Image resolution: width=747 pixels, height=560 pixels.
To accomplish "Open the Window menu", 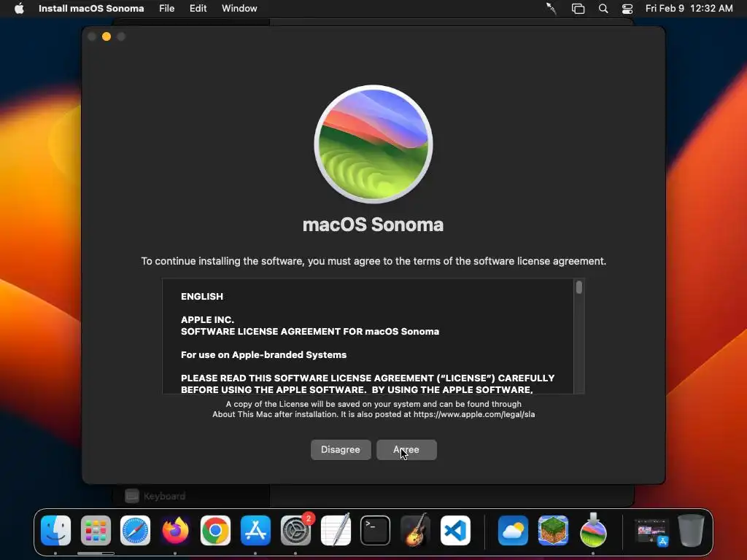I will point(239,8).
